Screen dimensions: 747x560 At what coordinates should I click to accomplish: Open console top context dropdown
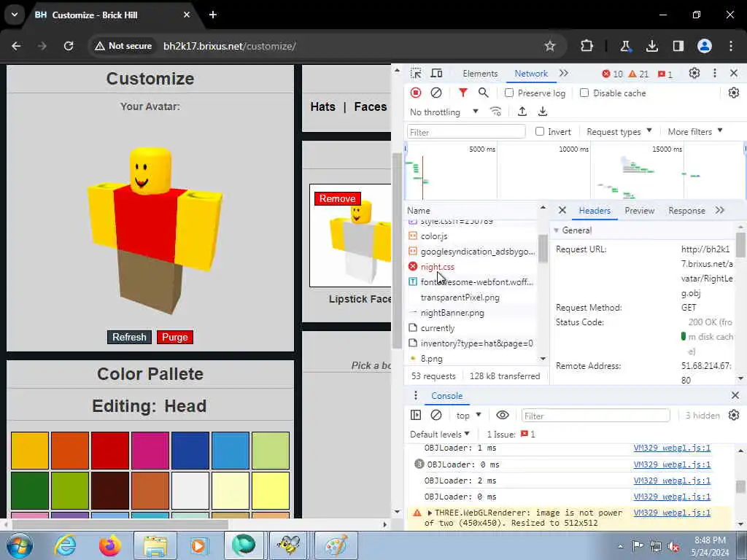coord(468,415)
